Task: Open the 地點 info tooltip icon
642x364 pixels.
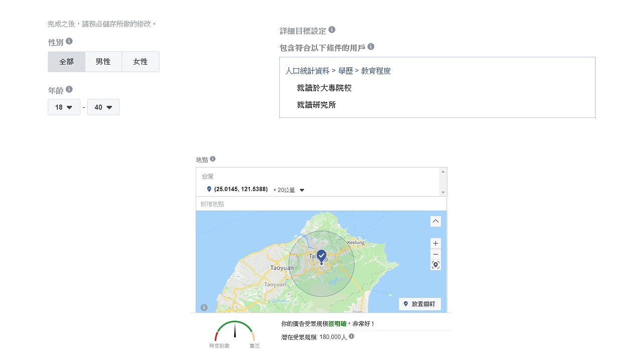Action: (213, 159)
